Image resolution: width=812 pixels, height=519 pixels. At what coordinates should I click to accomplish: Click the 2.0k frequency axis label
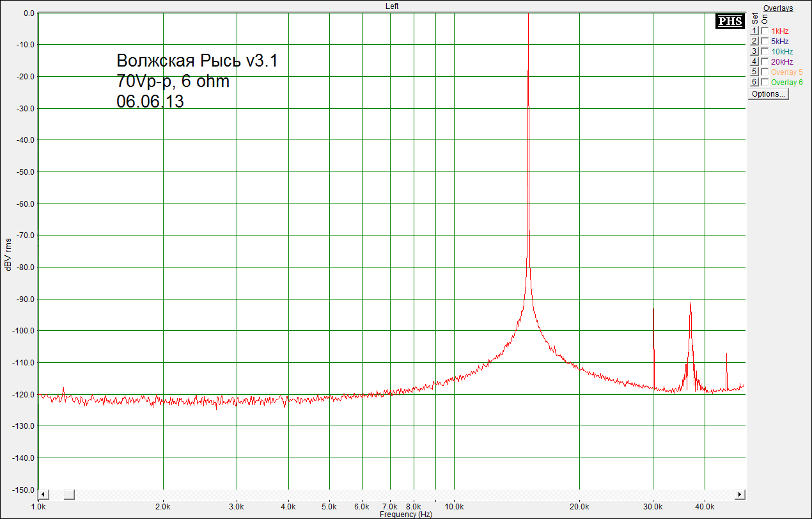point(164,506)
